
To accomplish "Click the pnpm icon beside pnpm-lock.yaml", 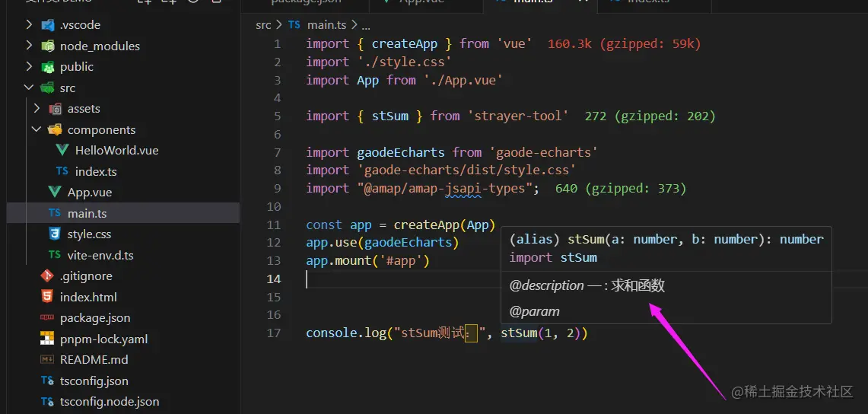I will click(48, 339).
